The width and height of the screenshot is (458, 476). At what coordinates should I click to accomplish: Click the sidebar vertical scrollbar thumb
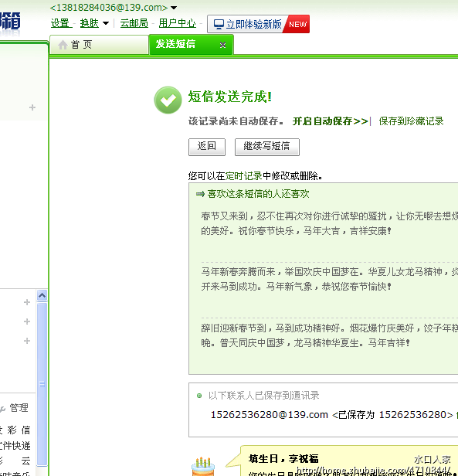click(42, 384)
